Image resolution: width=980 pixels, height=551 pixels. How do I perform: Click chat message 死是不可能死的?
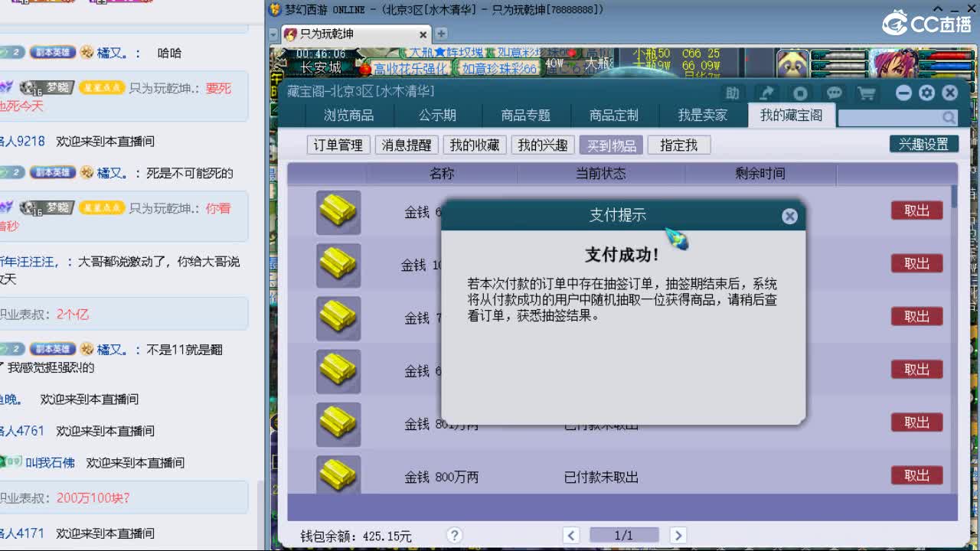[190, 173]
